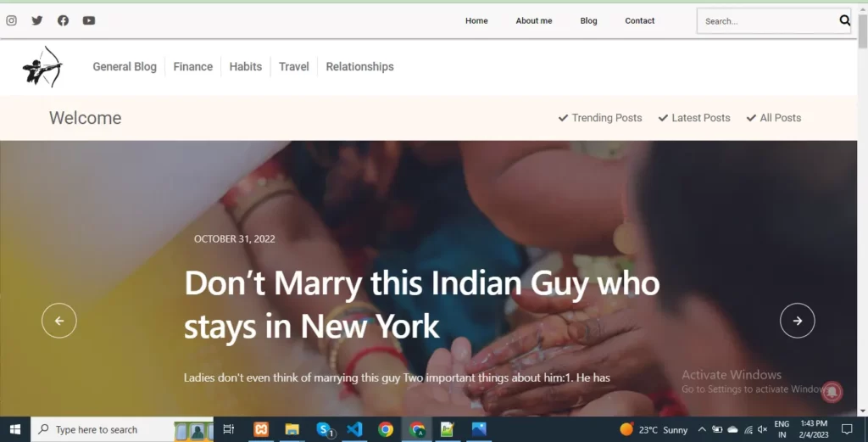Go to the previous slide arrow
Viewport: 868px width, 442px height.
click(x=59, y=321)
